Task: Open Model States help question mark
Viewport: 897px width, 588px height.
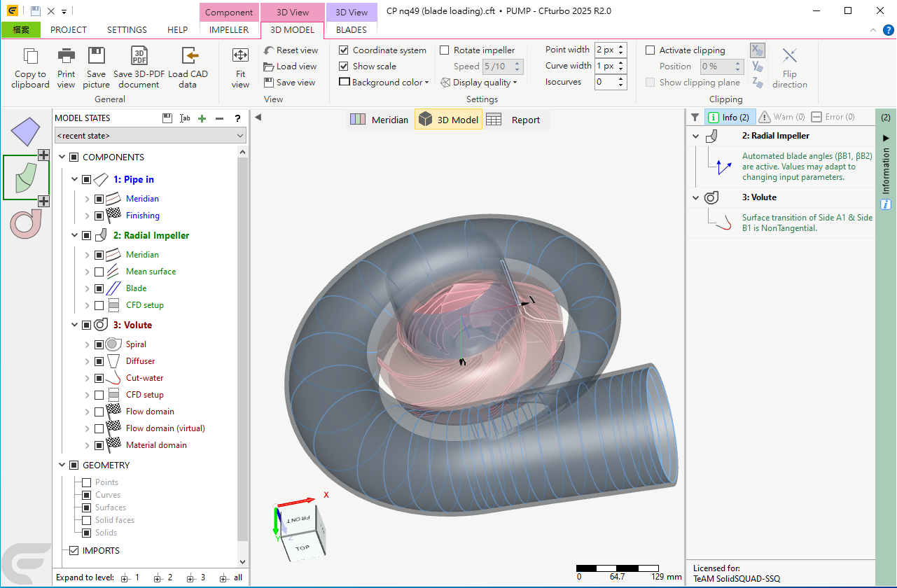Action: tap(238, 118)
